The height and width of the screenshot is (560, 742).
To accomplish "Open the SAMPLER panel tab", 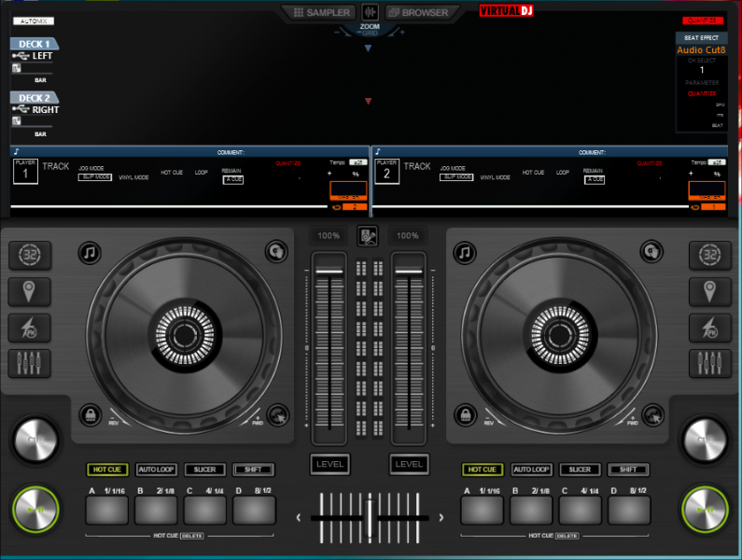I will coord(322,13).
